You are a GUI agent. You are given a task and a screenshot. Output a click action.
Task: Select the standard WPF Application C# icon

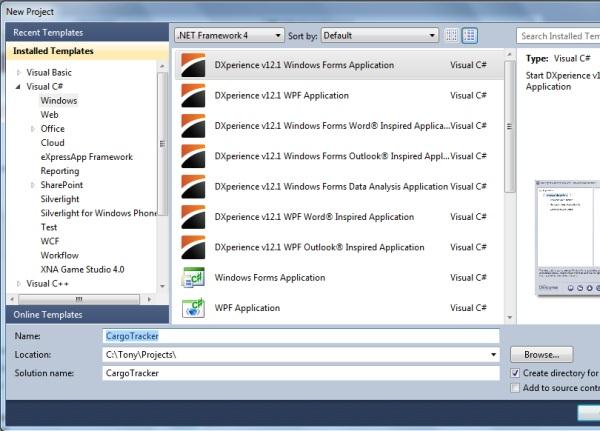click(193, 308)
